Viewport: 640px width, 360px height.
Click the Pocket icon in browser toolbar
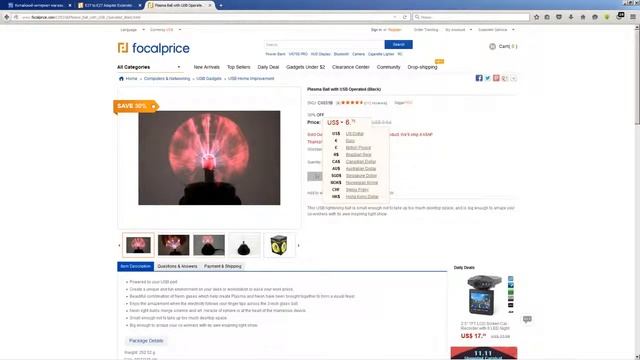[559, 17]
